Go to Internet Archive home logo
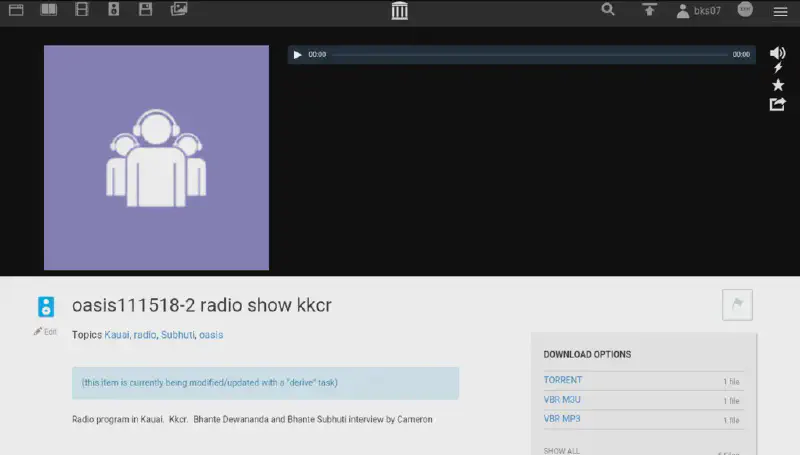 (x=399, y=11)
